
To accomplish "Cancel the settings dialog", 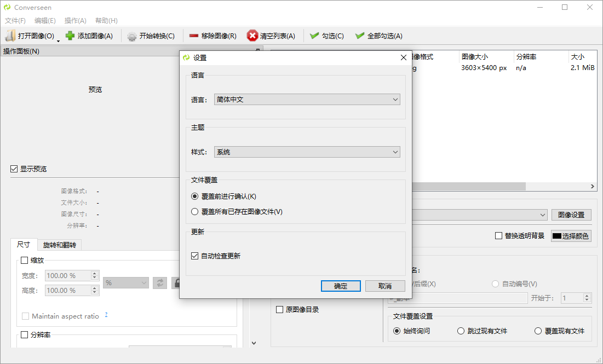I will 385,286.
